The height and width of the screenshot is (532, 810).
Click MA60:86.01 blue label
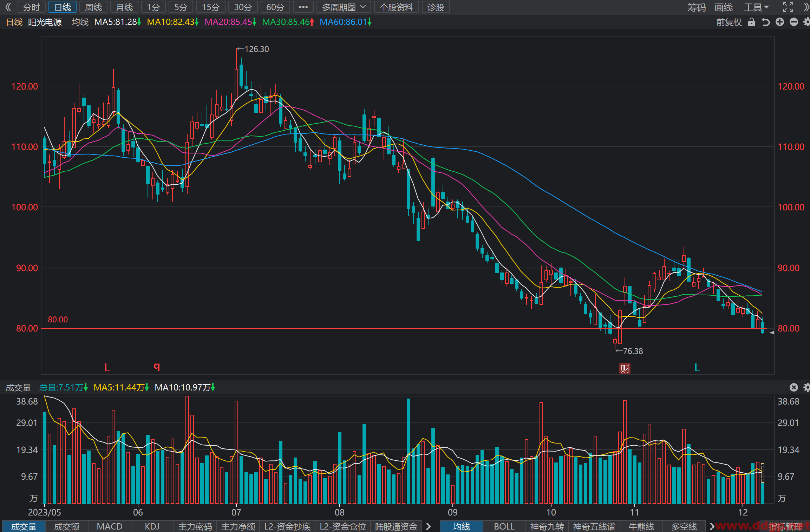coord(346,22)
